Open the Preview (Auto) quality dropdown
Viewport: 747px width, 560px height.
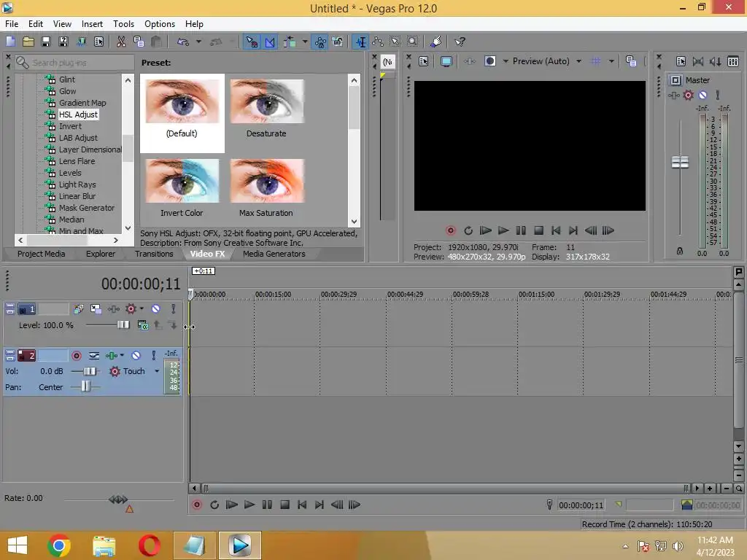click(578, 61)
